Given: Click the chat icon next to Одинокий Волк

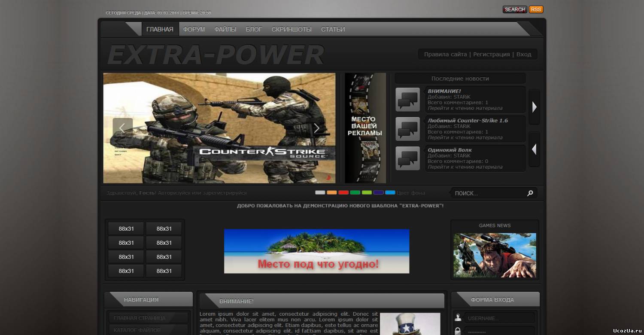Looking at the screenshot, I should 407,158.
